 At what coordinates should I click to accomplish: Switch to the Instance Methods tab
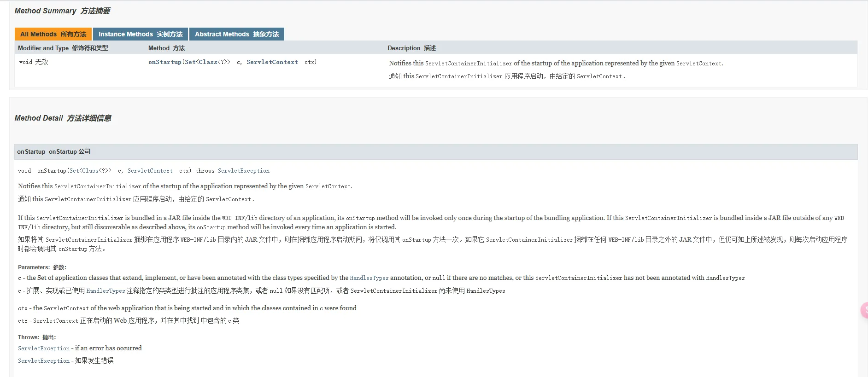tap(140, 34)
